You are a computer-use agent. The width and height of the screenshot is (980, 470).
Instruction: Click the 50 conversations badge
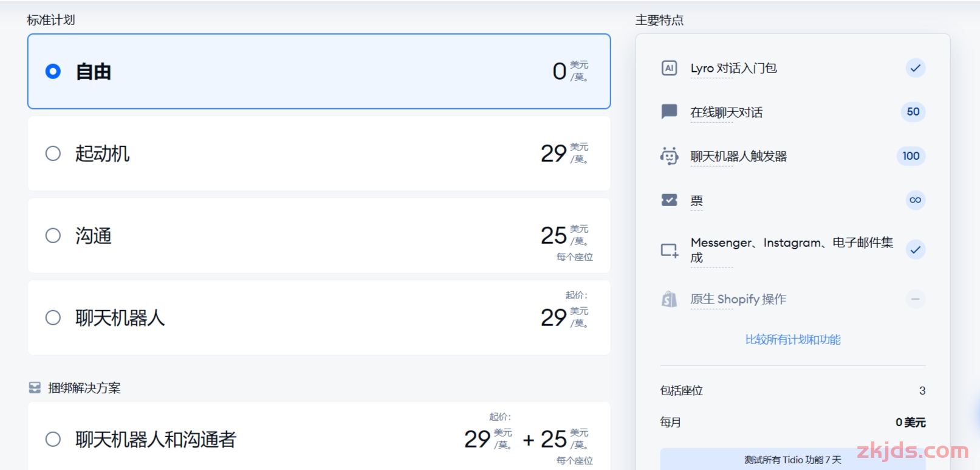coord(913,112)
